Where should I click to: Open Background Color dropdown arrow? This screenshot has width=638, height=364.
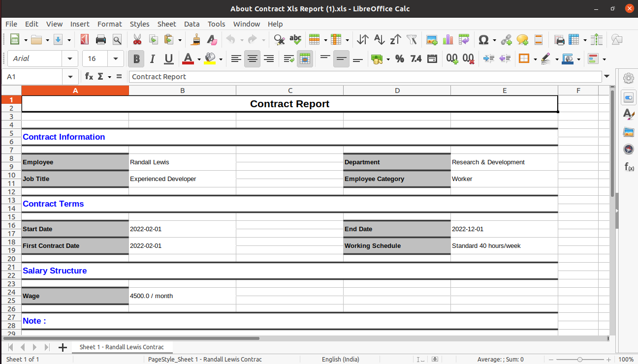coord(221,59)
